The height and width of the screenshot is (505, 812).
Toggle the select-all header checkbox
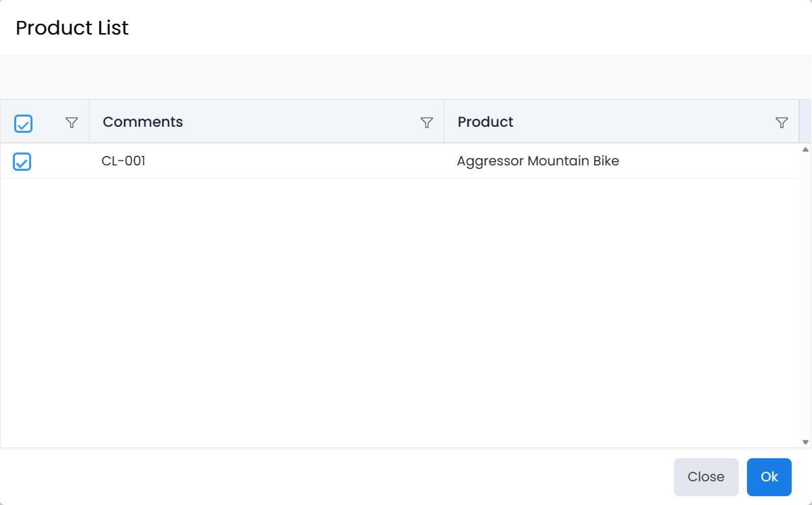pyautogui.click(x=23, y=123)
